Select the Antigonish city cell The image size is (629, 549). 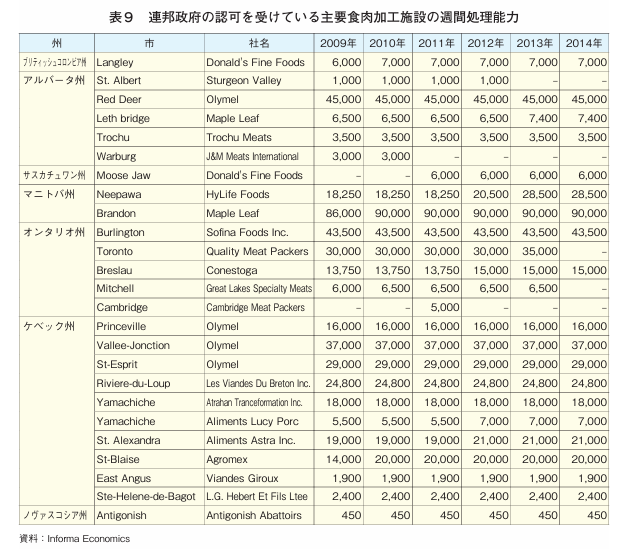(149, 515)
